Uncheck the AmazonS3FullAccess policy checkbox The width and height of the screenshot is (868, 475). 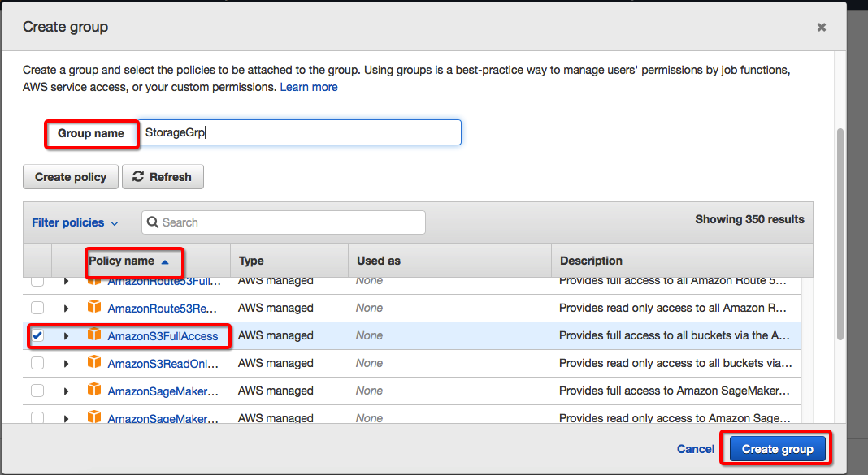37,335
